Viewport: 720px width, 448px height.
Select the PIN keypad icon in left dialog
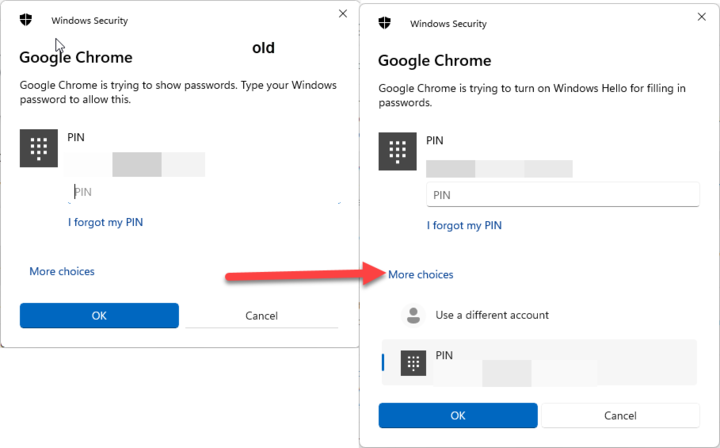(39, 148)
